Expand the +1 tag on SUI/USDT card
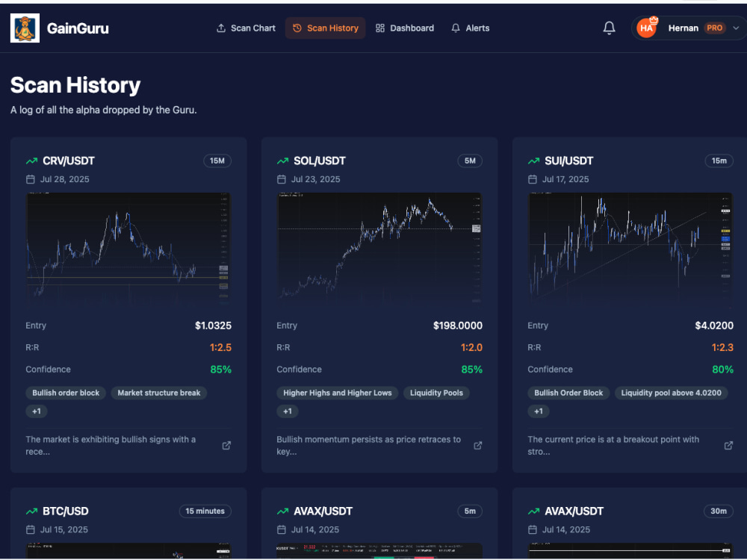The width and height of the screenshot is (747, 560). [539, 411]
